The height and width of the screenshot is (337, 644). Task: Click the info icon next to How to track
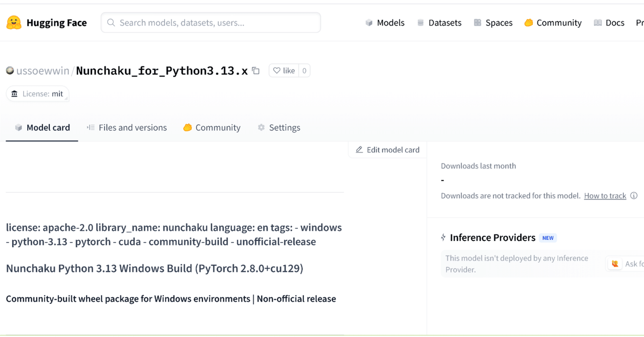(634, 196)
